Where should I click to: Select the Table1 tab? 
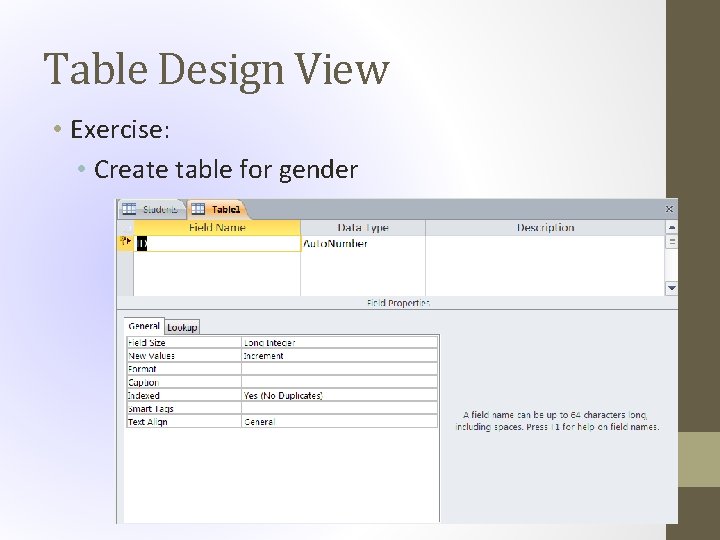click(217, 209)
